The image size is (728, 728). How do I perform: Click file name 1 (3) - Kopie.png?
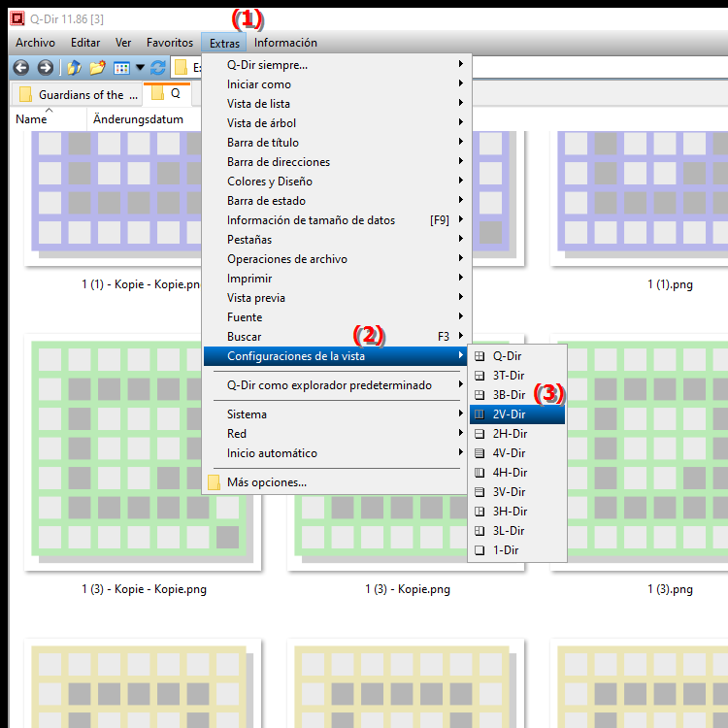tap(407, 589)
